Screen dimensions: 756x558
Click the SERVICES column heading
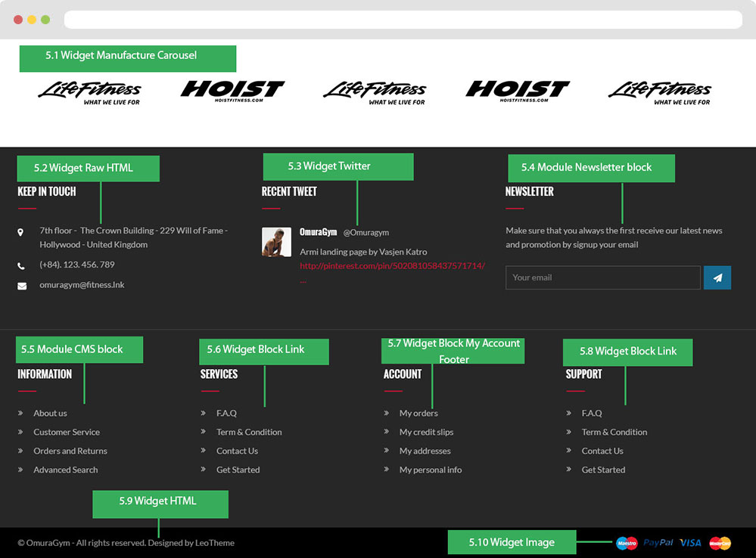coord(219,374)
